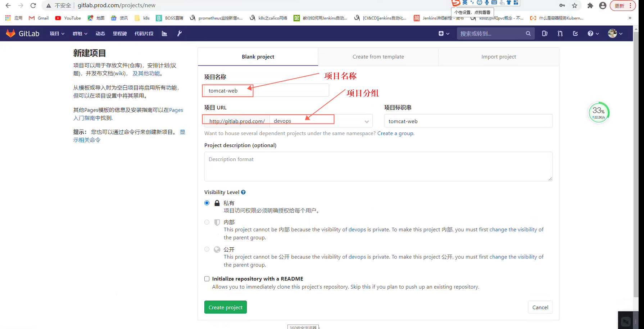Click the saved password key icon
Image resolution: width=644 pixels, height=329 pixels.
562,5
